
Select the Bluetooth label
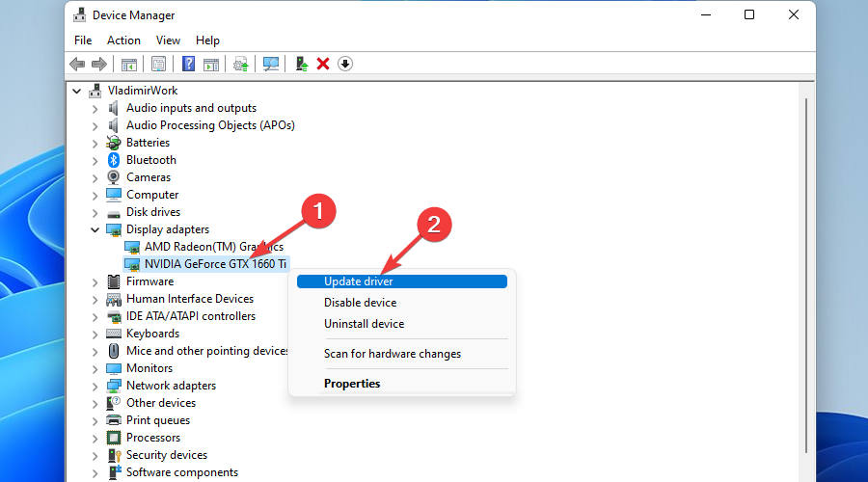click(x=151, y=160)
